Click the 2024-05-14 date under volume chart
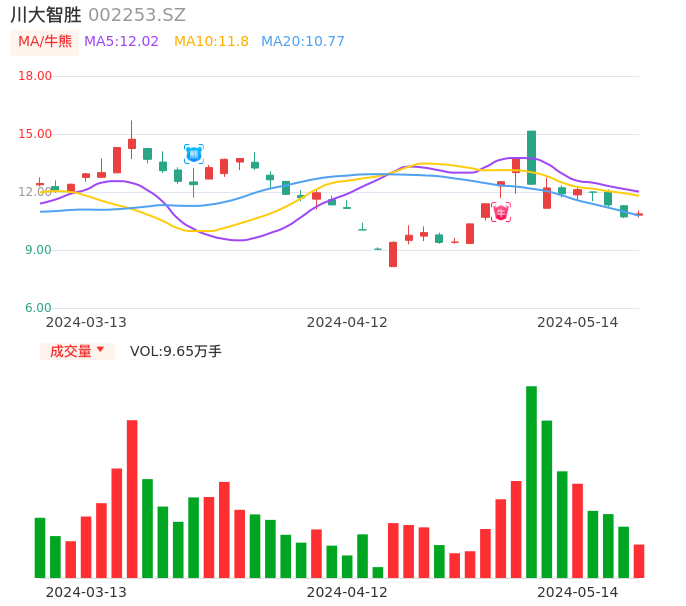Screen dimensions: 686x606 click(x=578, y=592)
